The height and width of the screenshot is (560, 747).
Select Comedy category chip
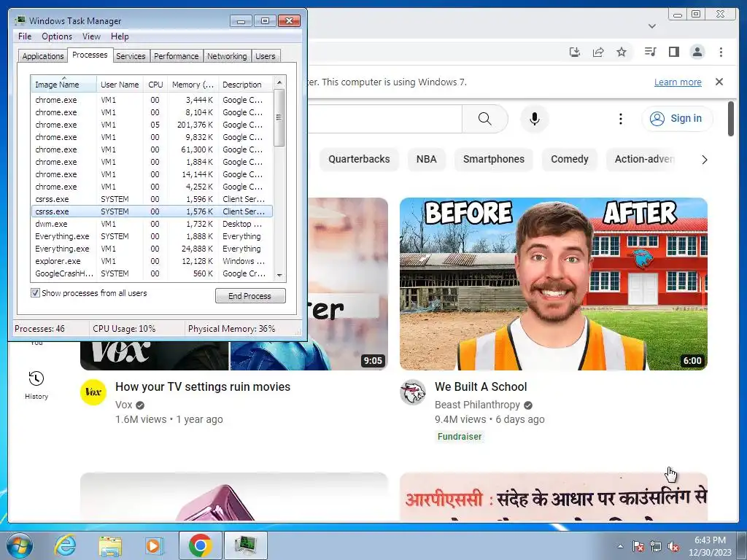point(569,159)
